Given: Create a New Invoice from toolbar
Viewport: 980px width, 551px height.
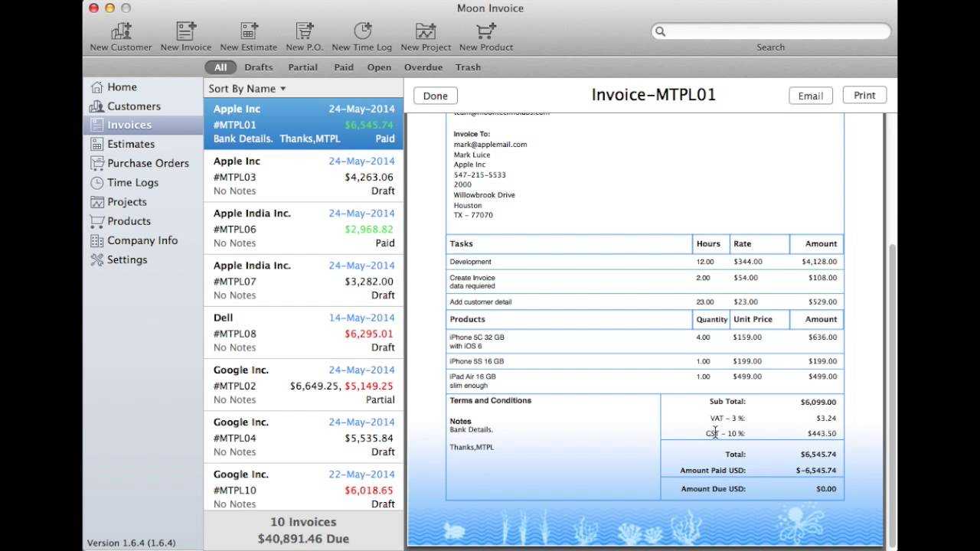Looking at the screenshot, I should tap(185, 31).
